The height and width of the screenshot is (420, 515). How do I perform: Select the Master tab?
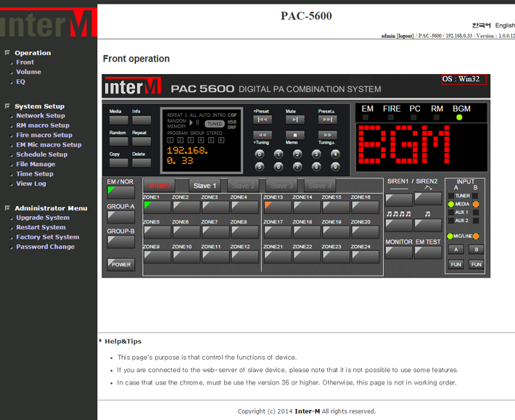pyautogui.click(x=159, y=186)
